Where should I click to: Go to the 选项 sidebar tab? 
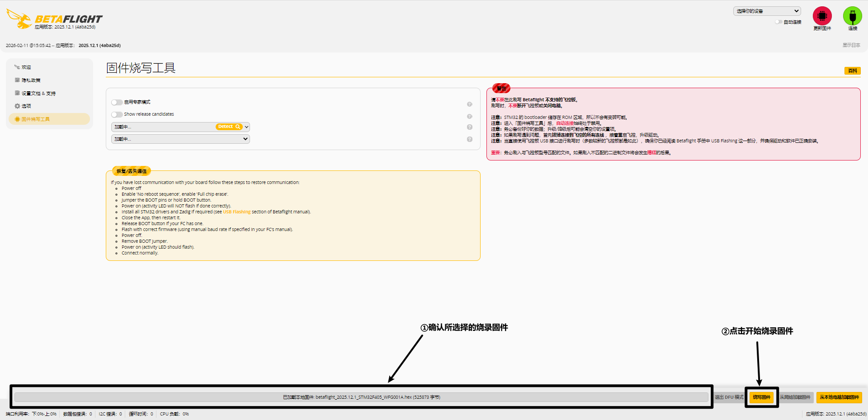pos(26,106)
